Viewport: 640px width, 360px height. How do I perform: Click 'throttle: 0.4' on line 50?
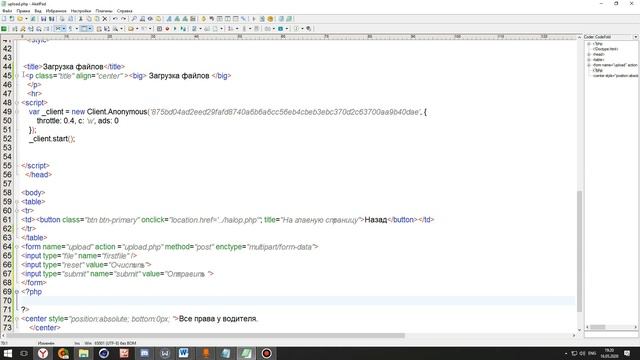click(56, 121)
